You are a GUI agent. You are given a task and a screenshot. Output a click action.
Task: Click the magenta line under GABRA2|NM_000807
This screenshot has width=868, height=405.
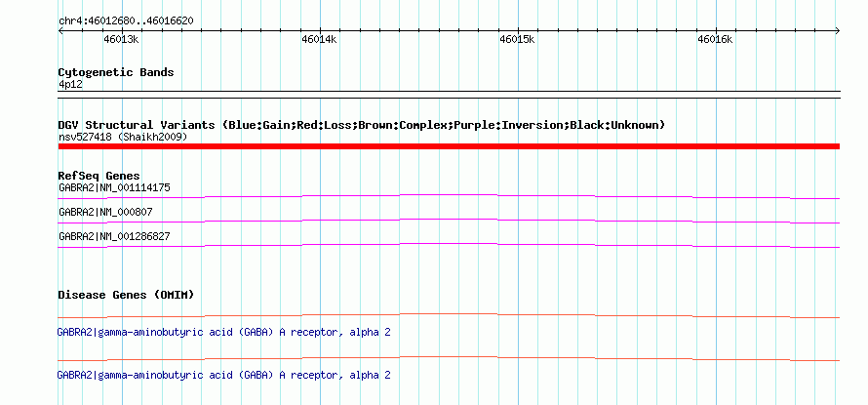click(x=449, y=222)
